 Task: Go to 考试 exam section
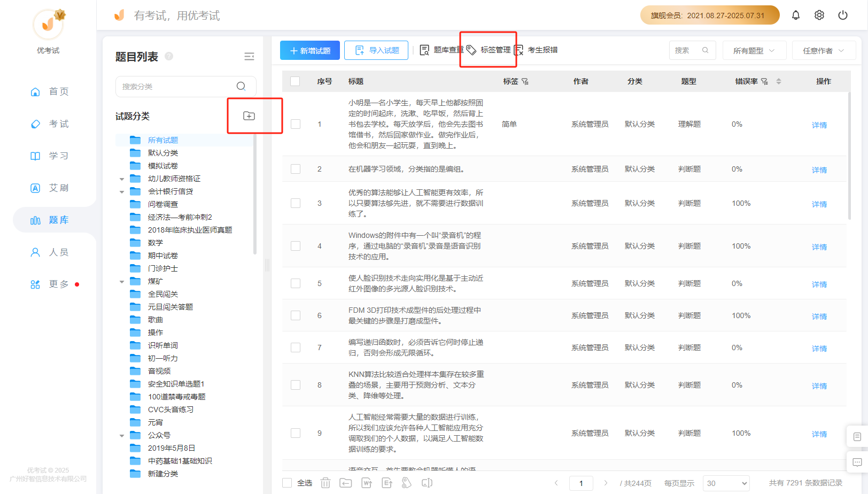click(x=50, y=124)
